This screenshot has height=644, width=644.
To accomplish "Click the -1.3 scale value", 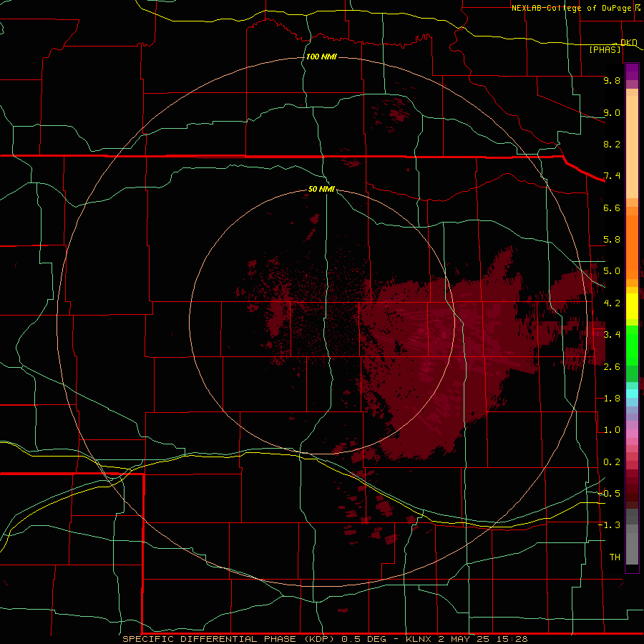I will [x=609, y=525].
